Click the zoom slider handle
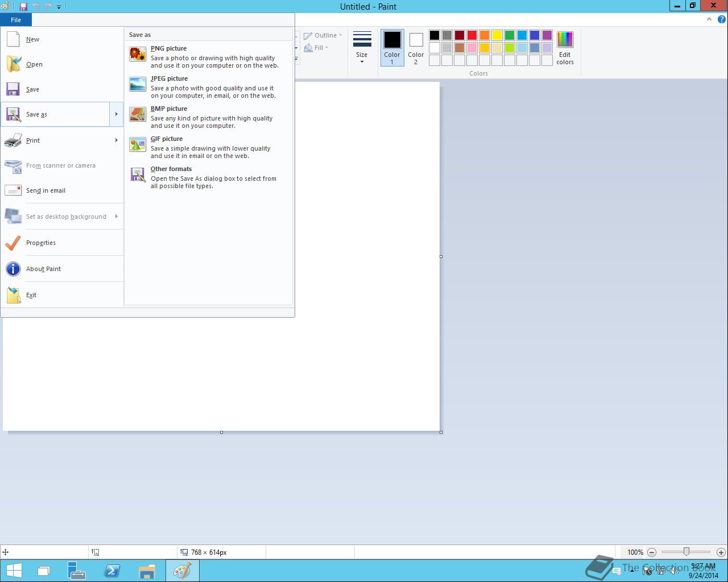 (686, 552)
